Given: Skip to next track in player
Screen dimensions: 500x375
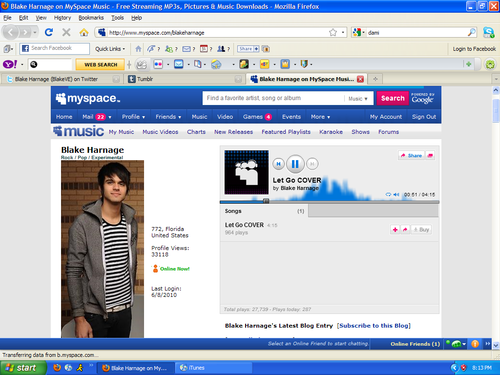Looking at the screenshot, I should 312,164.
